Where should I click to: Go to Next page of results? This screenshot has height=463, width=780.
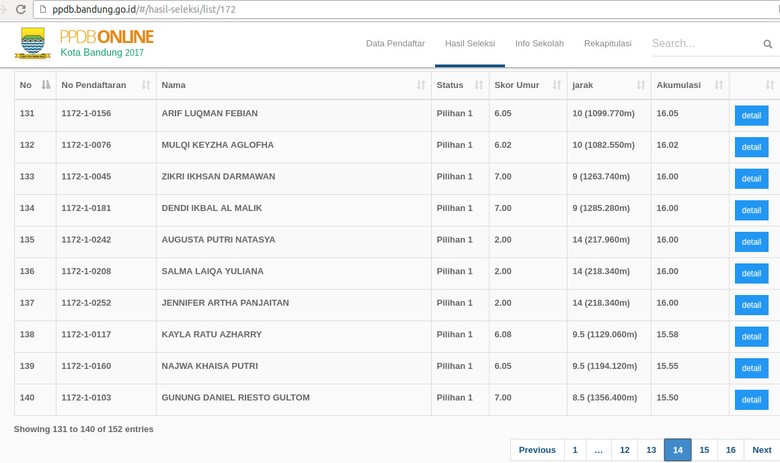762,450
